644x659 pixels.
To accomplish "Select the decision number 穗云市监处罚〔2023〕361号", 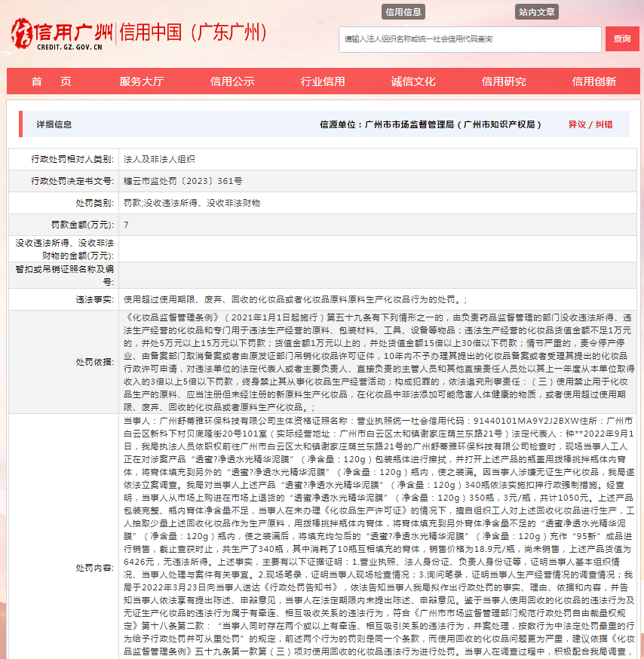I will point(183,181).
